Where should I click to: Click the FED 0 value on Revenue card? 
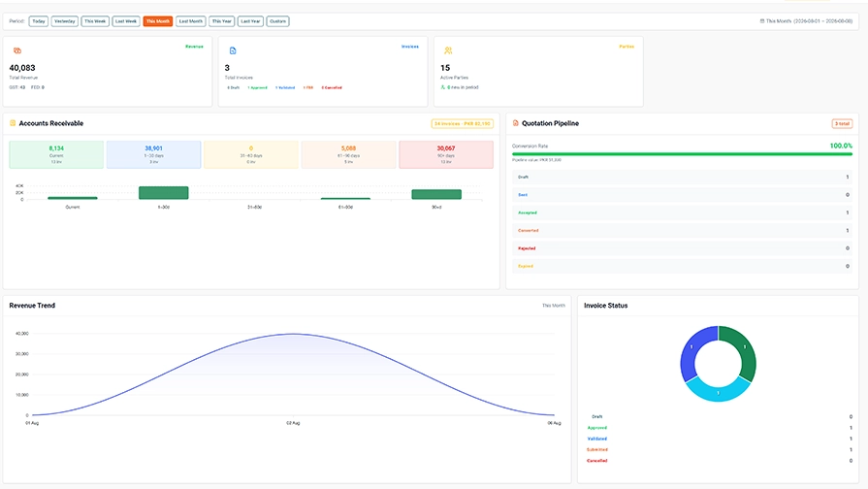38,87
